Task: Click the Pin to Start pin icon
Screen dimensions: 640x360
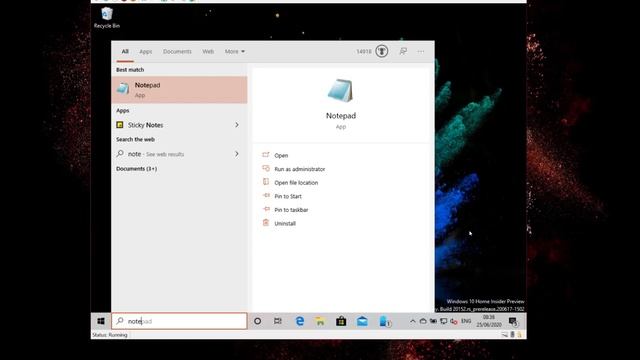Action: point(266,196)
